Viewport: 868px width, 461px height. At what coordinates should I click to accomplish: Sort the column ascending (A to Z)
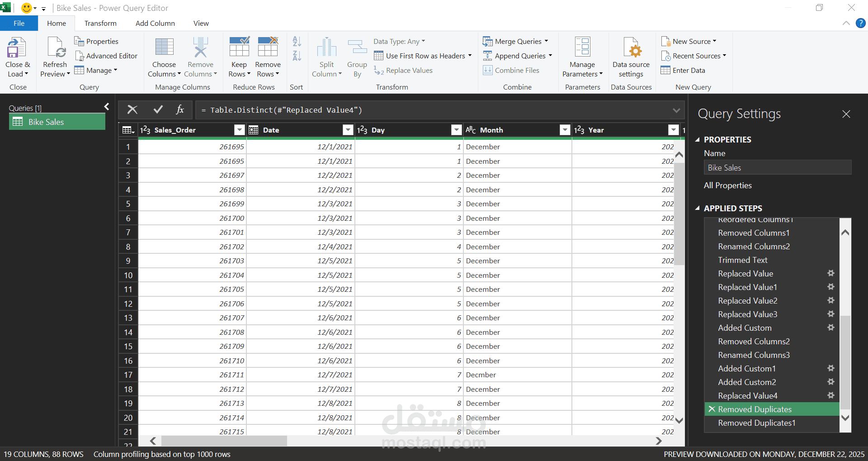[297, 41]
